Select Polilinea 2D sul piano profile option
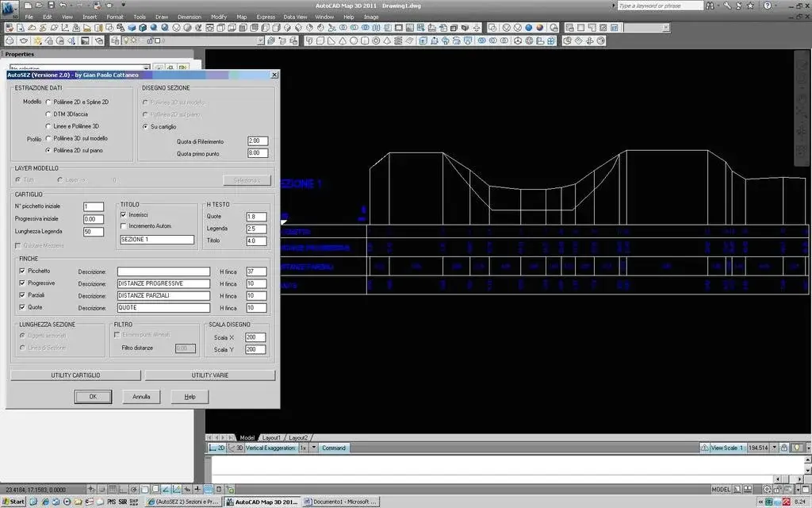The height and width of the screenshot is (508, 812). pos(48,150)
